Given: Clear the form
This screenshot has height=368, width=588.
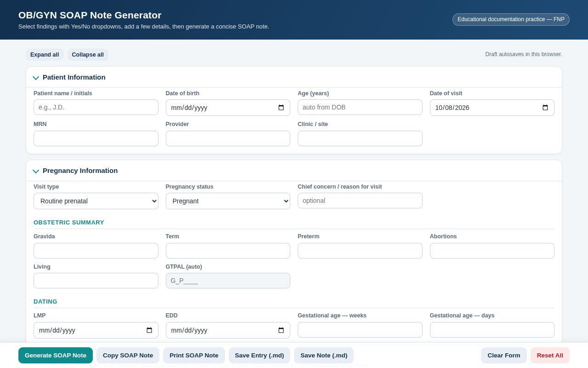Looking at the screenshot, I should (504, 355).
